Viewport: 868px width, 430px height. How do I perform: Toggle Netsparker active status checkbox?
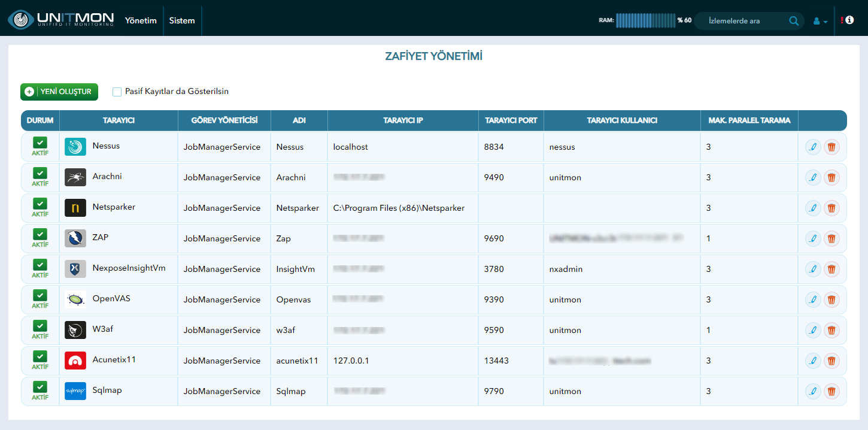(40, 204)
